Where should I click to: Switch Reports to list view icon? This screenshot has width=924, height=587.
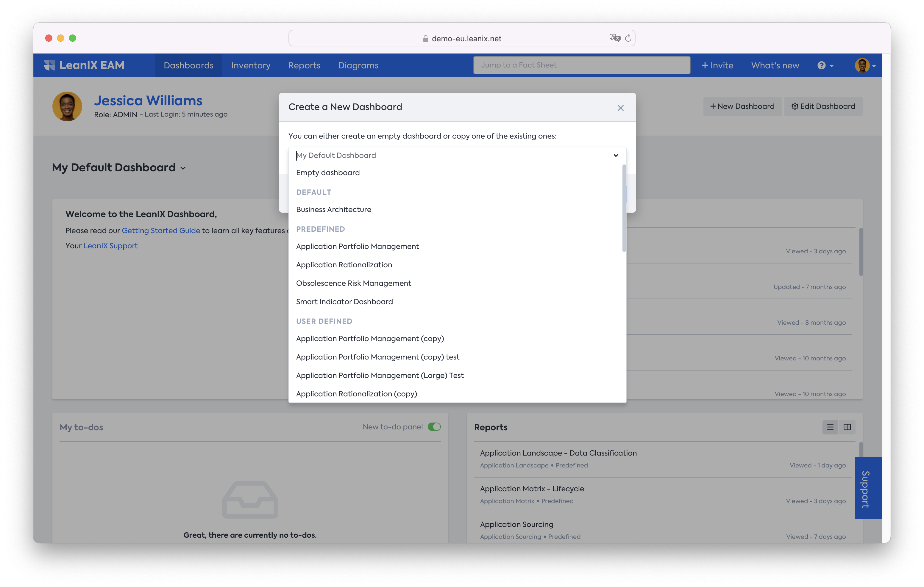pos(830,427)
